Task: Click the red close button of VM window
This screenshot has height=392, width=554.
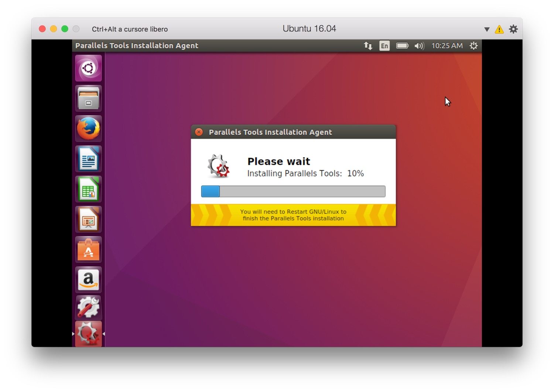Action: coord(42,29)
